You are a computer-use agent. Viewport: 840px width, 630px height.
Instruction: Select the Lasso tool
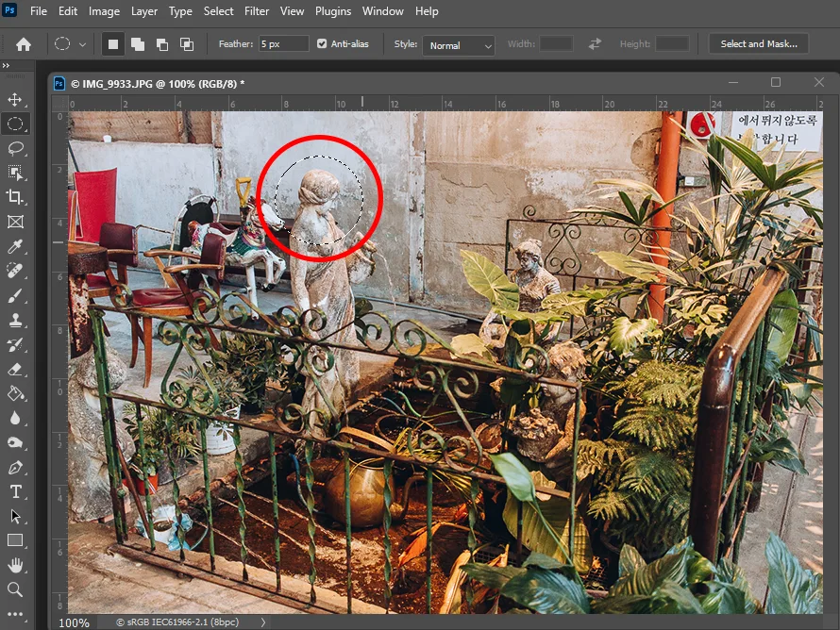pyautogui.click(x=15, y=148)
